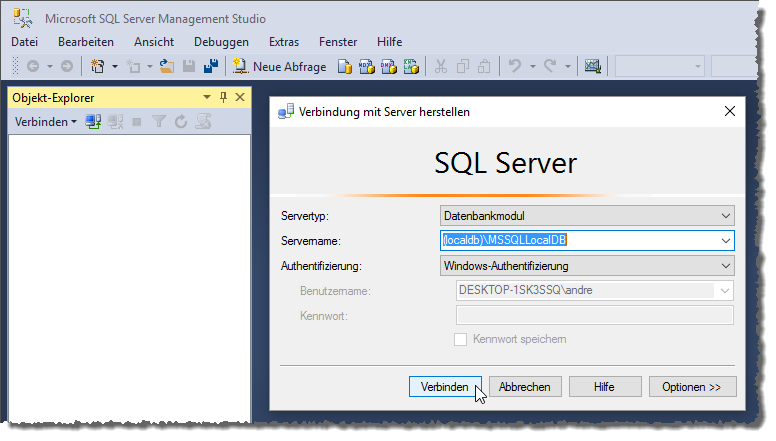This screenshot has width=776, height=441.
Task: Open the Verbinden dropdown in Objekt-Explorer
Action: tap(46, 122)
